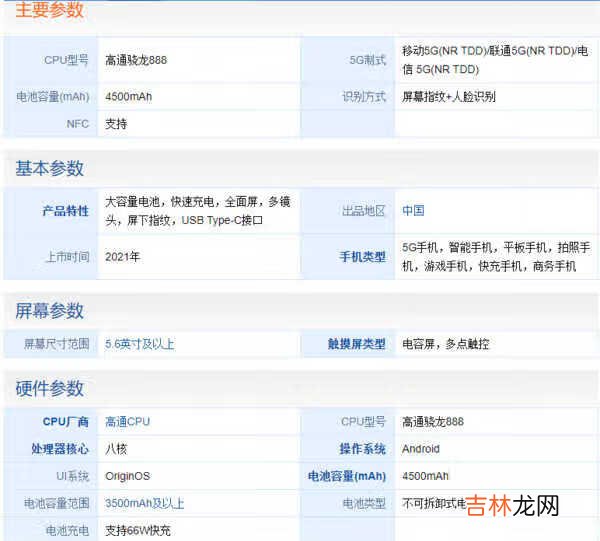Viewport: 600px width, 541px height.
Task: Select the 屏幕参数 section heading
Action: point(49,311)
